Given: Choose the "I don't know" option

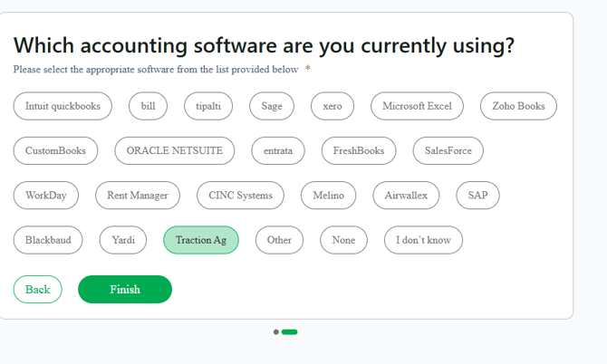Looking at the screenshot, I should click(423, 240).
